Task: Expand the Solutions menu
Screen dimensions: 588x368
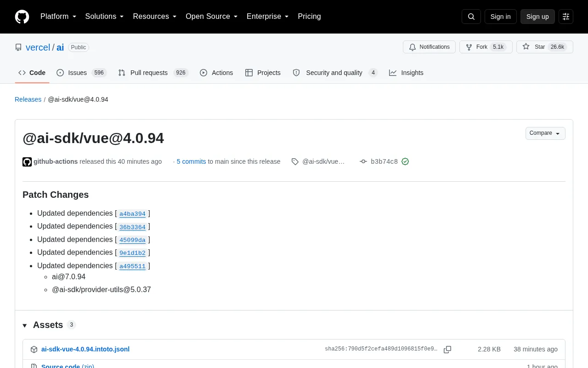Action: [105, 17]
